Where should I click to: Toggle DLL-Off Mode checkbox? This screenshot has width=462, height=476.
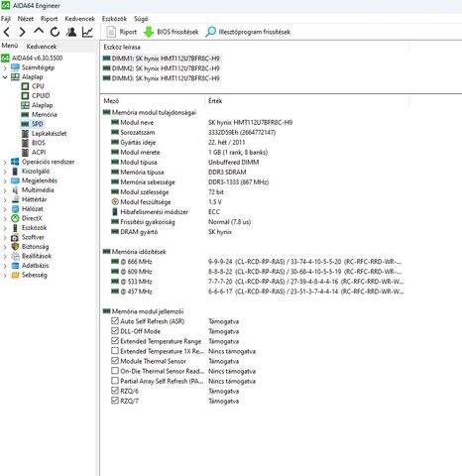115,331
